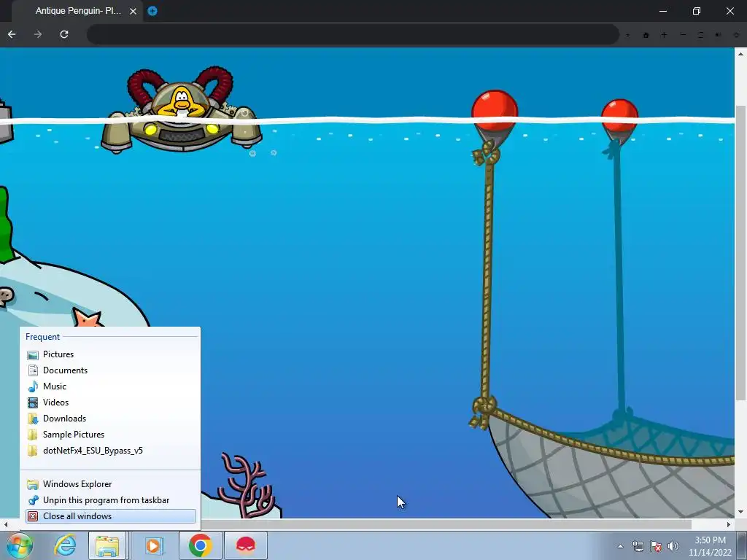Screen dimensions: 747x560
Task: Click the pink coral on the seabed
Action: 247,485
